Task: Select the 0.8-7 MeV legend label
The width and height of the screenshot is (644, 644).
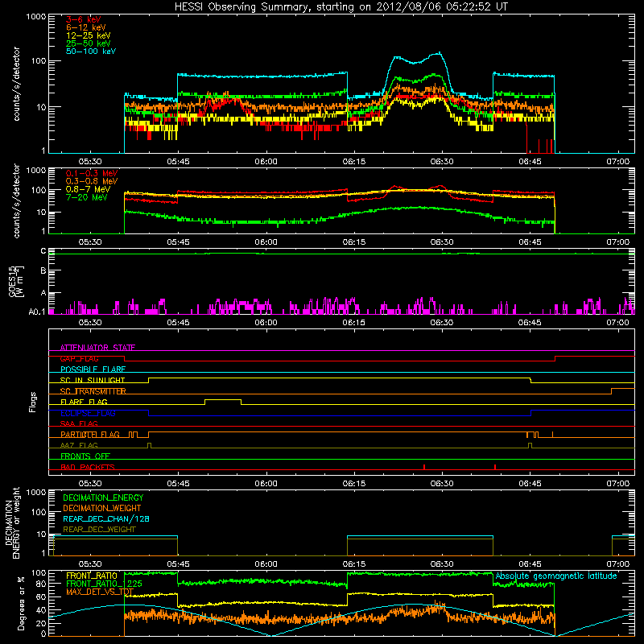Action: pyautogui.click(x=89, y=189)
